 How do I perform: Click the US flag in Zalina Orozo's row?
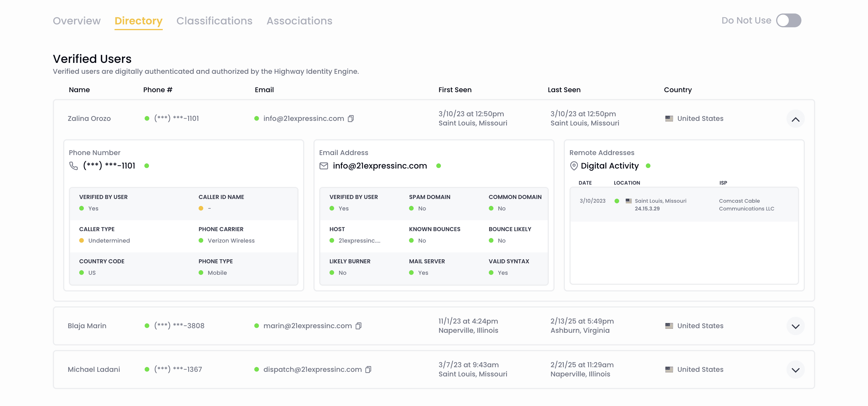(x=669, y=119)
